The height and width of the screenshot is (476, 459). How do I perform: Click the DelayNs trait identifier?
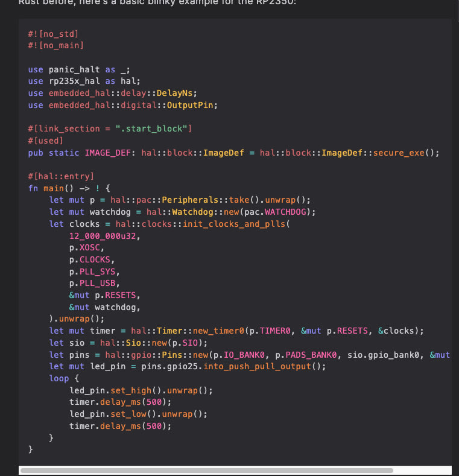pyautogui.click(x=174, y=93)
